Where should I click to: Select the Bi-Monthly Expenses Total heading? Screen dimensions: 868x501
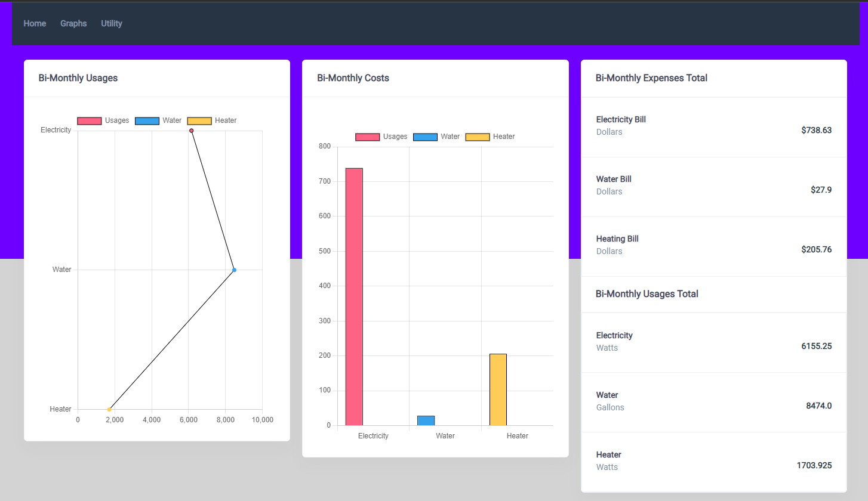point(651,78)
